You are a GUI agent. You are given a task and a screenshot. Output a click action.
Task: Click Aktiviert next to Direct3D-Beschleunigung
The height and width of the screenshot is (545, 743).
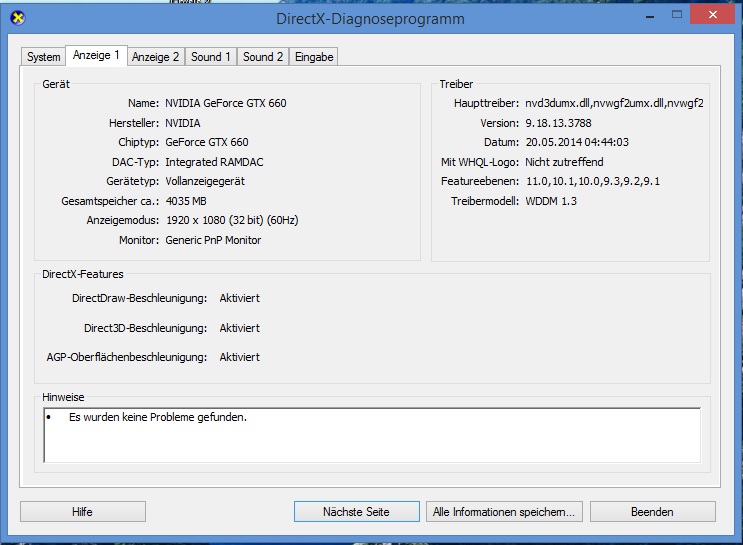pyautogui.click(x=240, y=328)
